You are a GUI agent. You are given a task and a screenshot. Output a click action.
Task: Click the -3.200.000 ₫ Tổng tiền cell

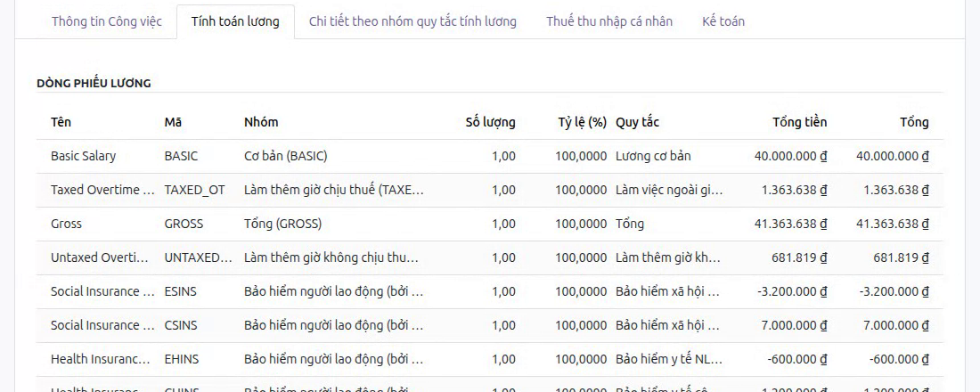point(792,291)
